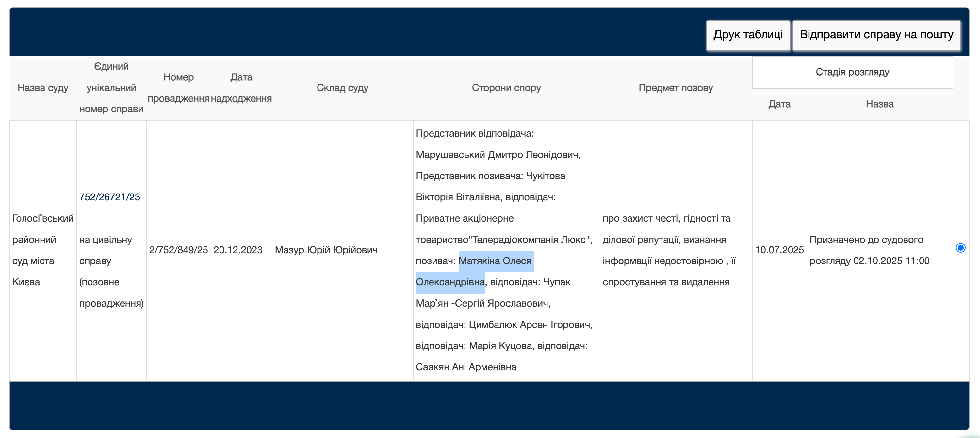Click 'Голосіївський районний суд' cell
This screenshot has width=980, height=438.
coord(42,250)
